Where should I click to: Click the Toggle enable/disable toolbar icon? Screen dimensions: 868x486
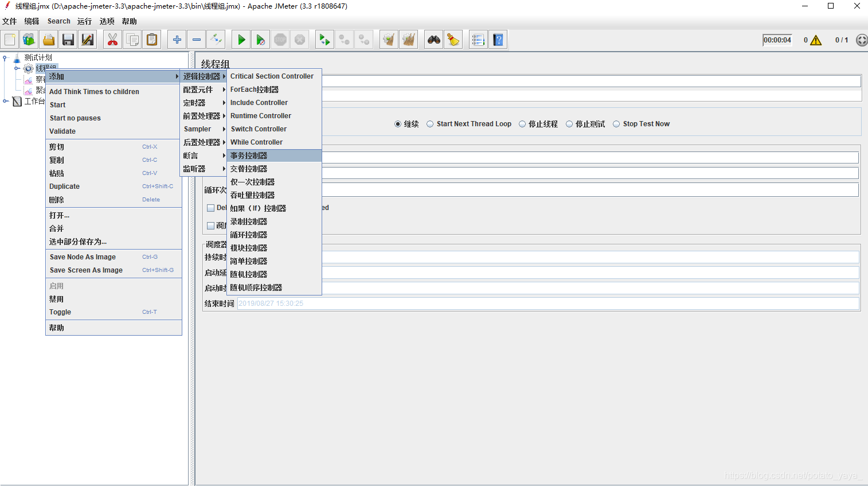tap(216, 40)
